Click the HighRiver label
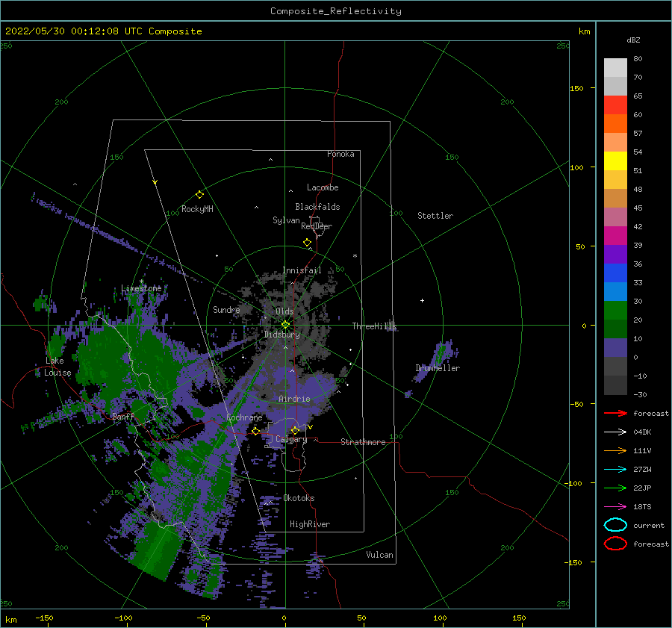 (x=310, y=524)
